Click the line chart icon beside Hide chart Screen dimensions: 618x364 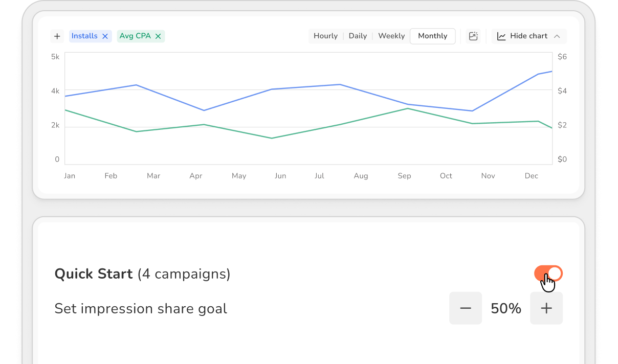[501, 36]
